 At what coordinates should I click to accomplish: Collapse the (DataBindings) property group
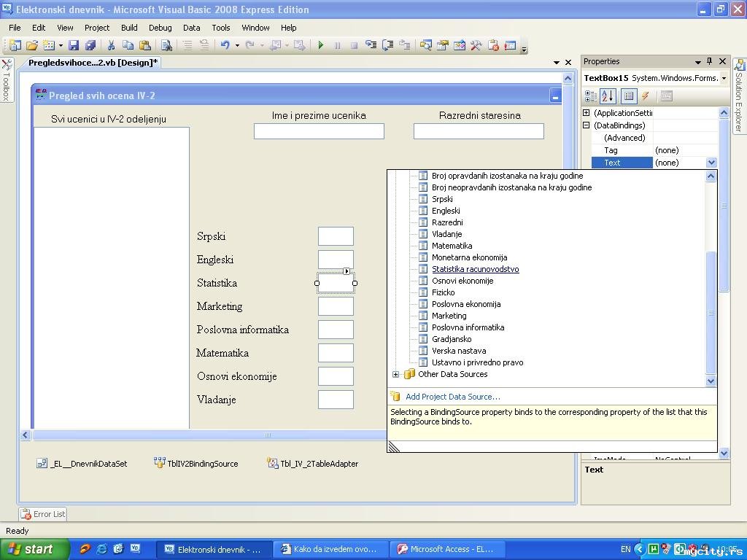586,125
